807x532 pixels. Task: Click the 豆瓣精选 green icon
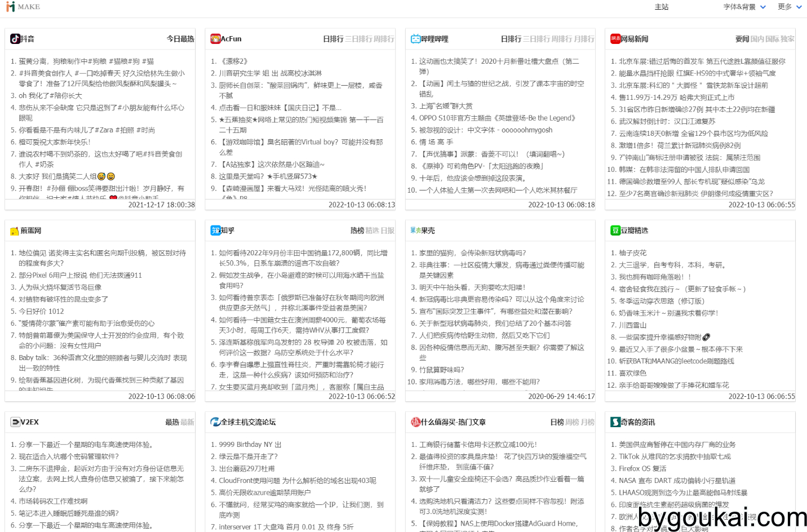pyautogui.click(x=615, y=230)
